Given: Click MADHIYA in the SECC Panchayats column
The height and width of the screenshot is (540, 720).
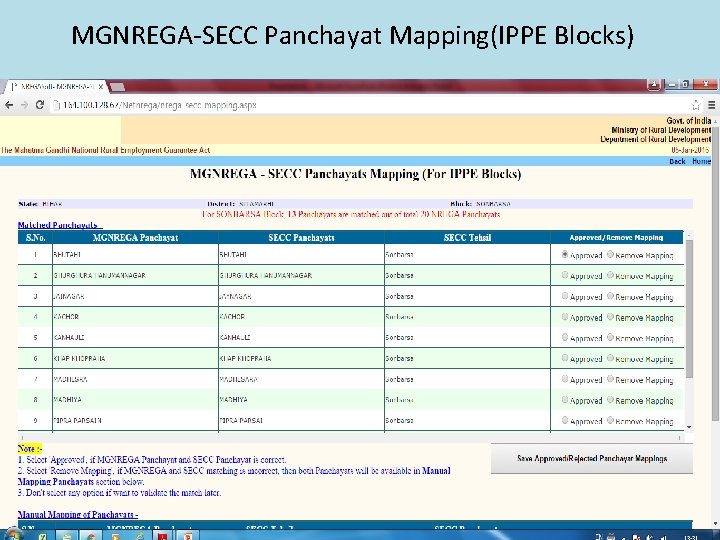Looking at the screenshot, I should tap(233, 400).
